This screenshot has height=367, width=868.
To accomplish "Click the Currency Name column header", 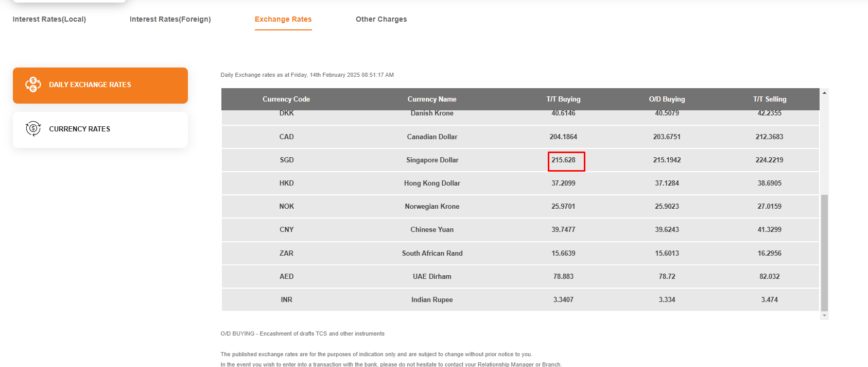I will (432, 99).
